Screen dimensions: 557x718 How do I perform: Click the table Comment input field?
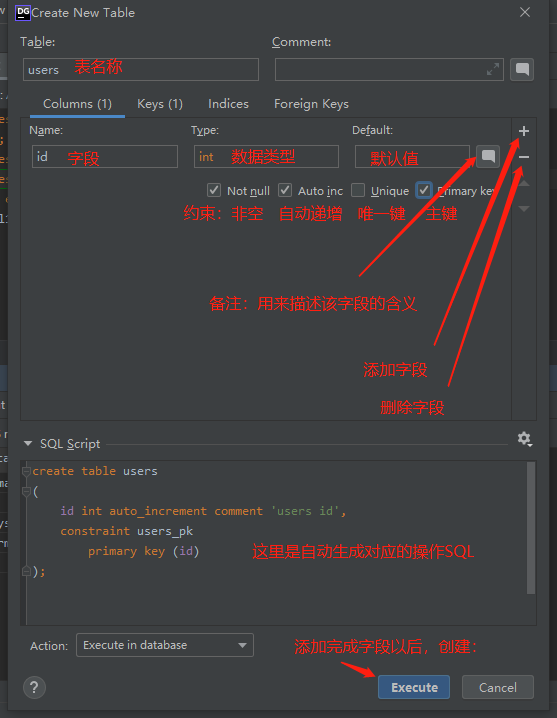tap(389, 70)
